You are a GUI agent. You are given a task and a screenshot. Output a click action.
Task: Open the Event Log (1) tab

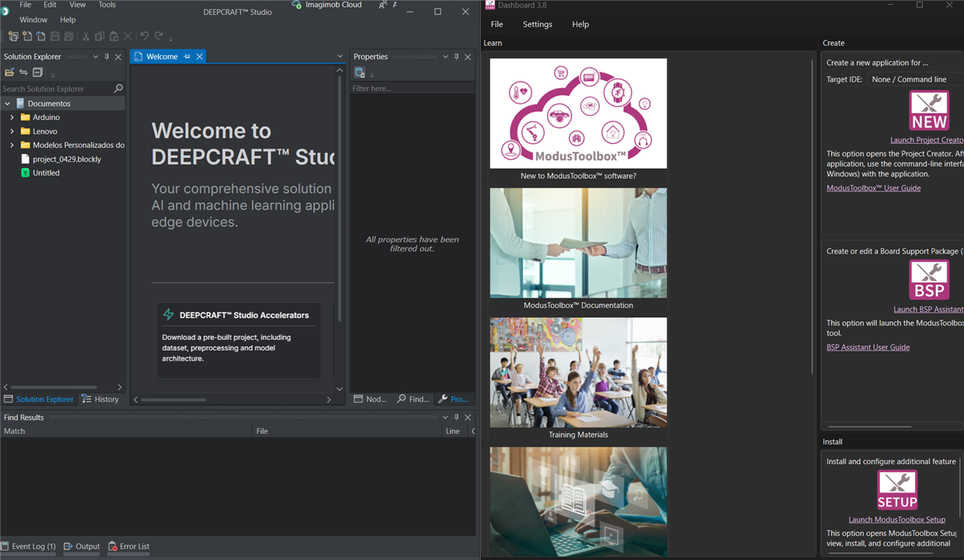pyautogui.click(x=28, y=547)
